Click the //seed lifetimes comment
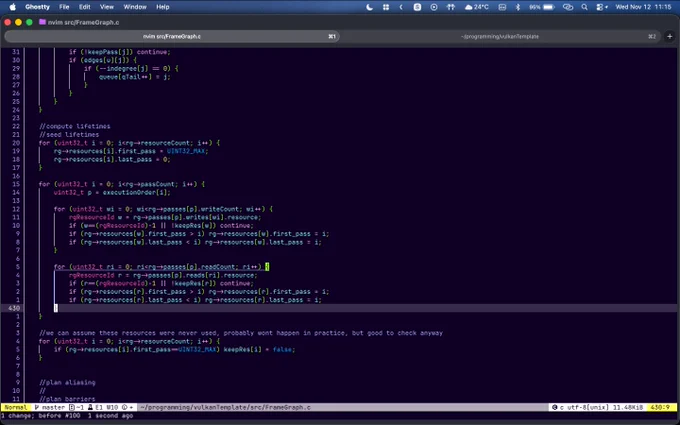680x425 pixels. point(69,134)
